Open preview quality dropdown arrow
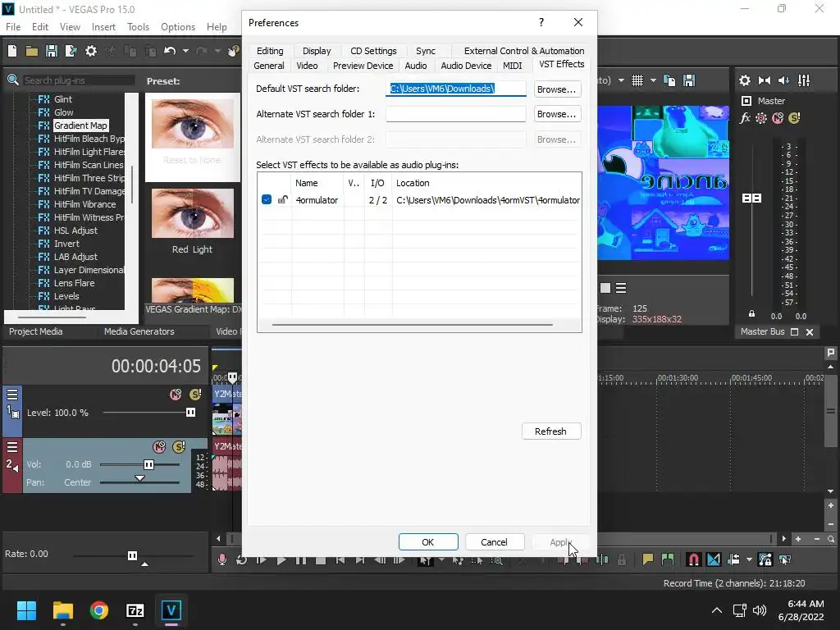This screenshot has width=840, height=630. pyautogui.click(x=621, y=80)
